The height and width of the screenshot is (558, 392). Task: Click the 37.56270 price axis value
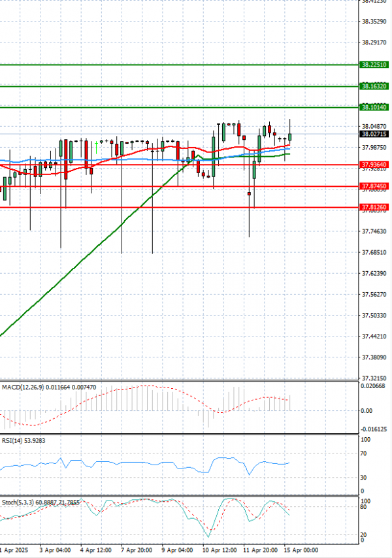(374, 294)
